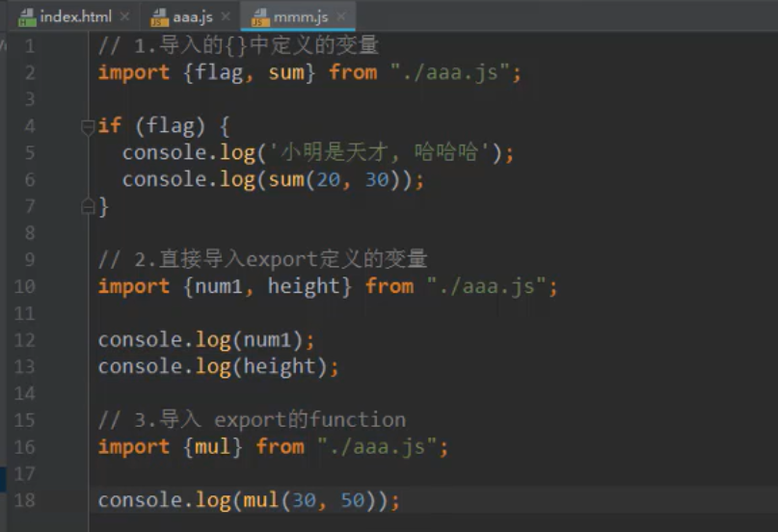Click the closing brace on line 7
This screenshot has width=778, height=532.
(104, 206)
